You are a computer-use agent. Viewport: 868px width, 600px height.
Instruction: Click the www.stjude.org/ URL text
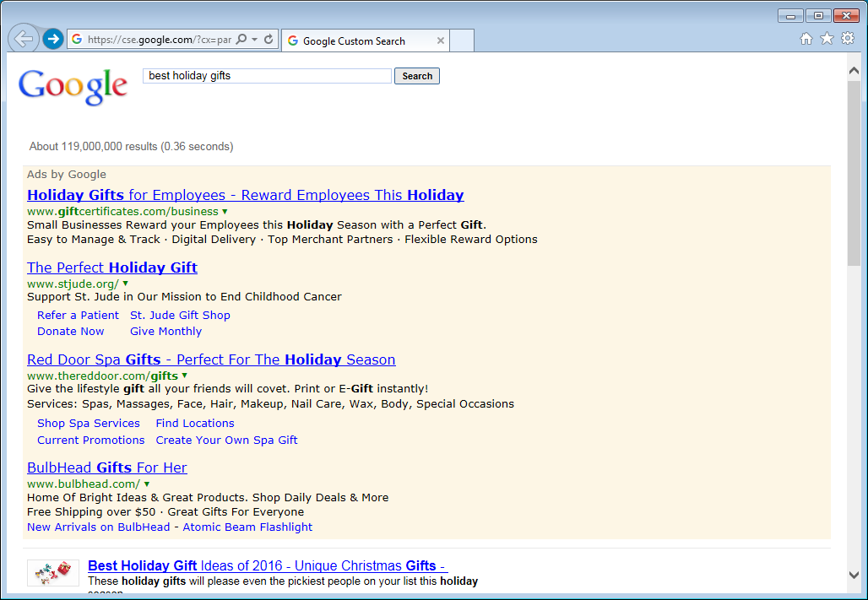coord(73,284)
